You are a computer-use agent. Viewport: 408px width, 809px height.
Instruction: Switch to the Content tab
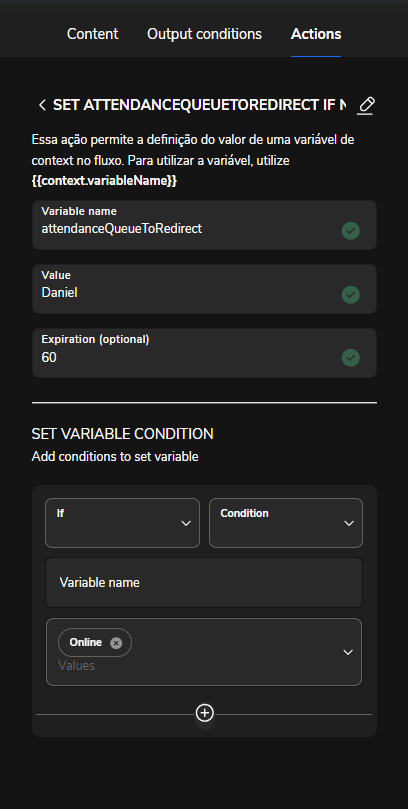(93, 34)
